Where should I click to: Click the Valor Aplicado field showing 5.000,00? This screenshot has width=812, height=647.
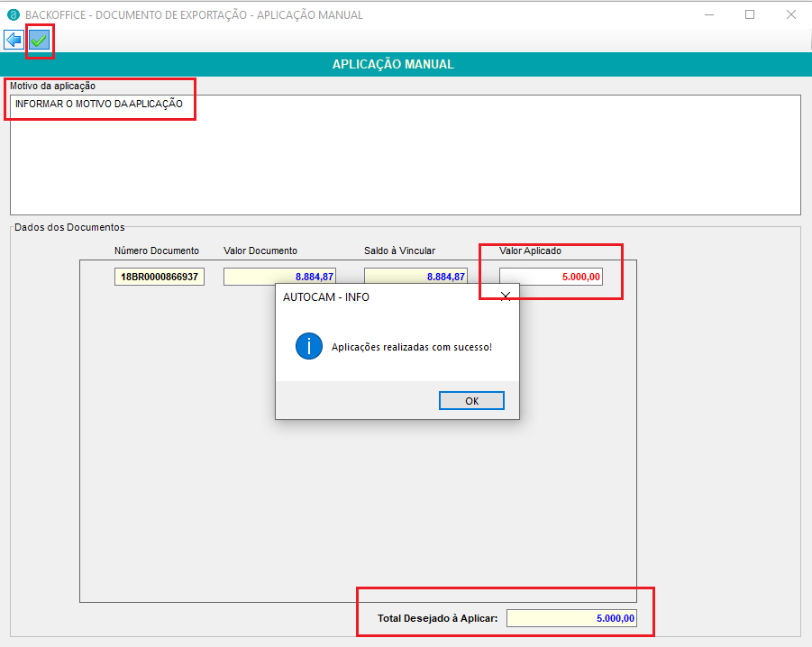(551, 278)
